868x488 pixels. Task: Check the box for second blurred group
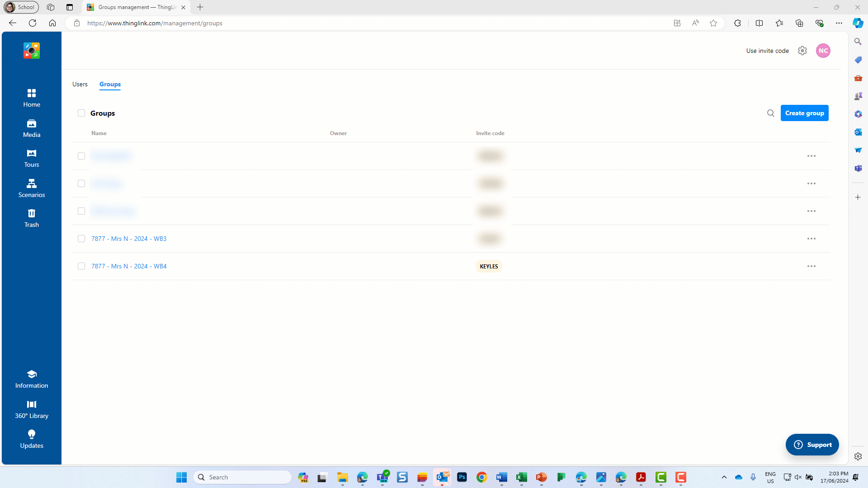81,183
